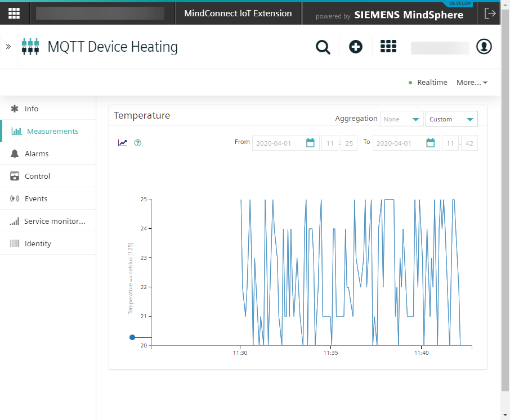Expand the navigation sidebar chevron
This screenshot has width=510, height=420.
[x=8, y=47]
